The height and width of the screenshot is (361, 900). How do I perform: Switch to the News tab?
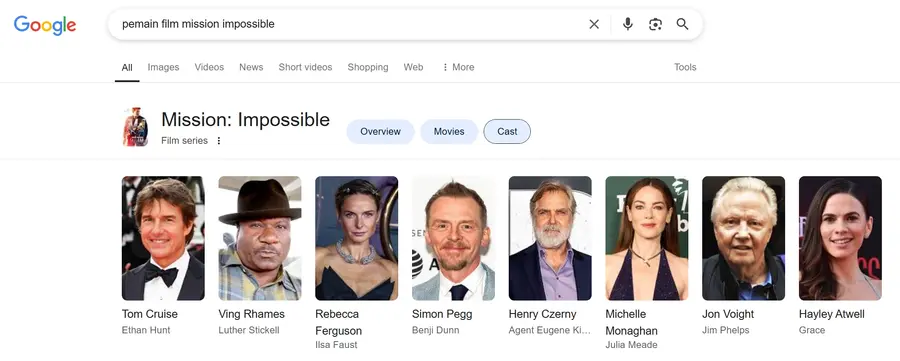click(x=251, y=67)
